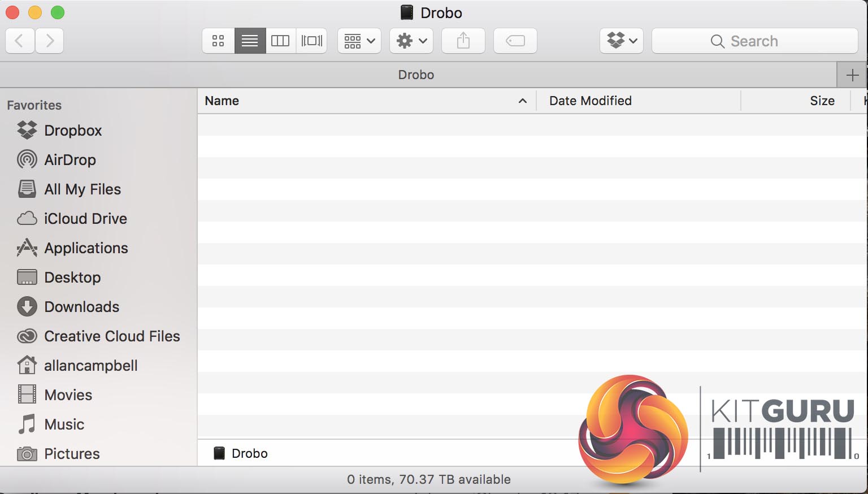
Task: Zoom the Finder window with green button
Action: tap(58, 12)
